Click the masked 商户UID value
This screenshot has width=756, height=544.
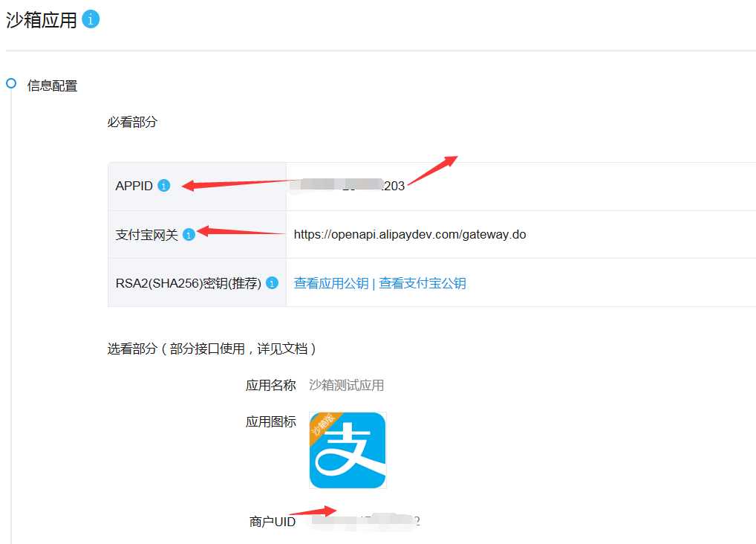[366, 521]
